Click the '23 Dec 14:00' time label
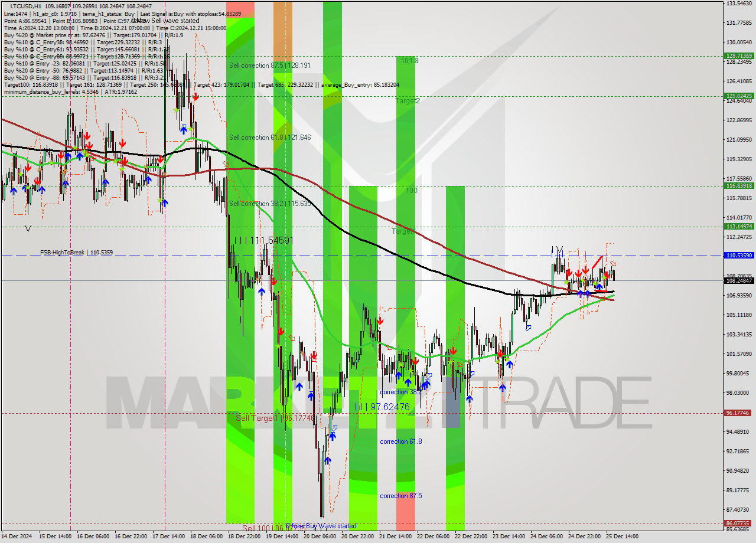Image resolution: width=756 pixels, height=543 pixels. pyautogui.click(x=509, y=536)
